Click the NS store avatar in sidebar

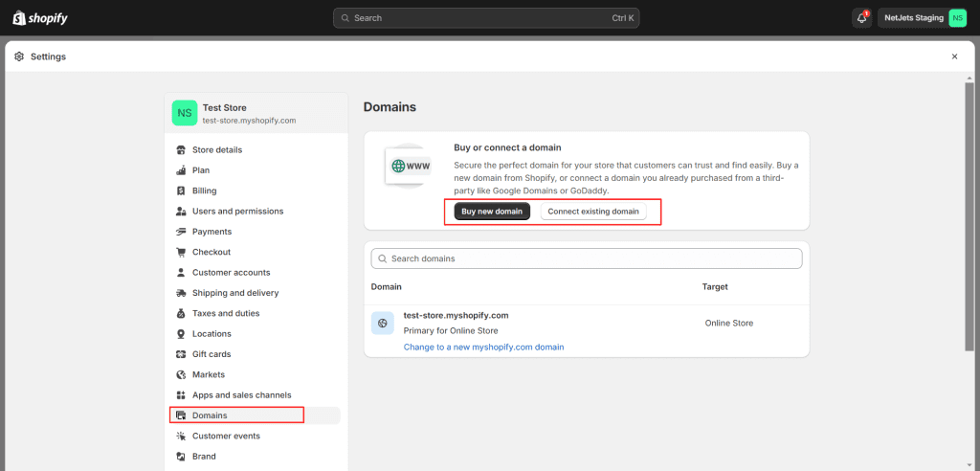(185, 113)
